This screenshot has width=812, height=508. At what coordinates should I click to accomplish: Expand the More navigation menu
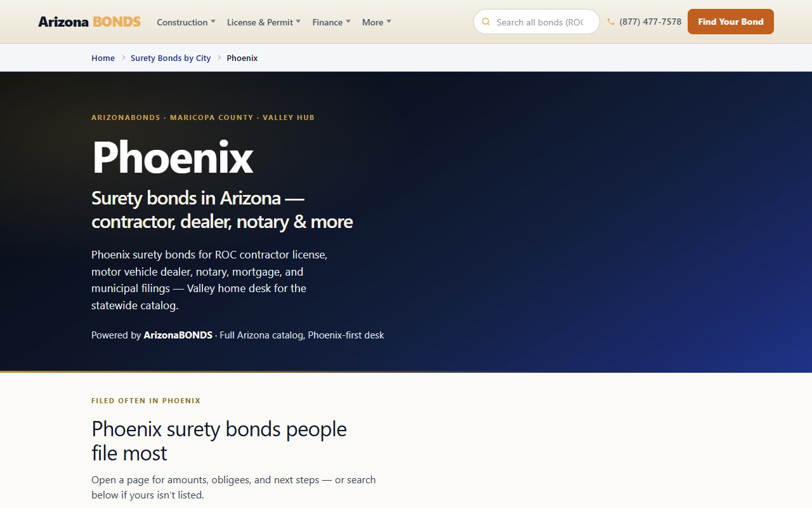(376, 22)
